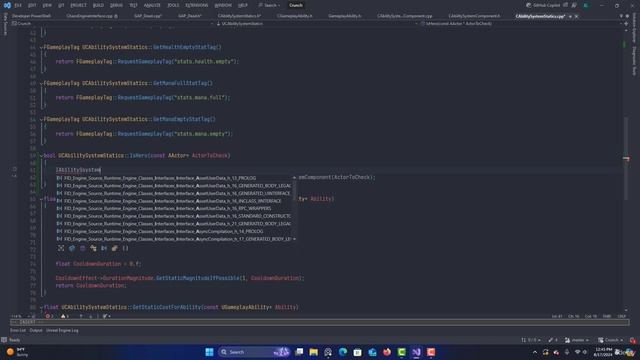
Task: Open the user account avatar
Action: coord(586,5)
